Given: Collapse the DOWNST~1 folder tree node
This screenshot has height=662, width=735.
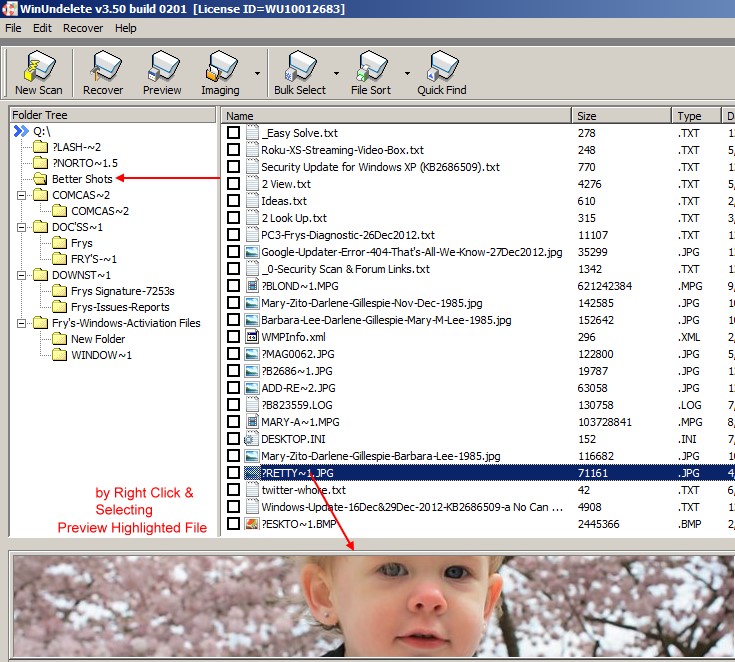Looking at the screenshot, I should 22,275.
